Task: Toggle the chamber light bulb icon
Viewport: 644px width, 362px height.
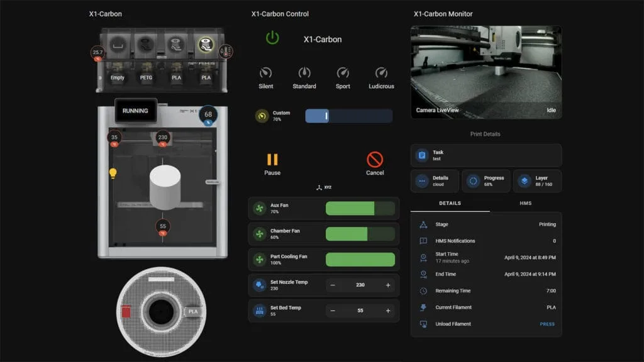Action: coord(113,173)
